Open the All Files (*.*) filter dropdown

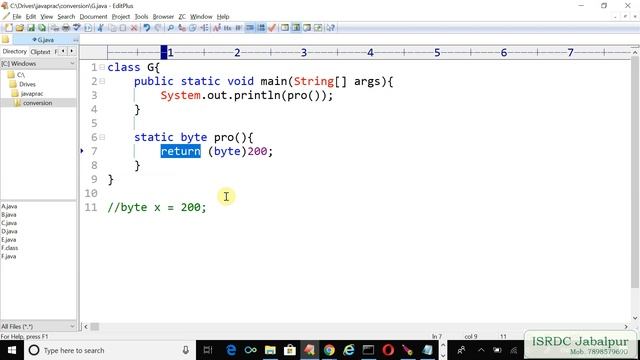click(72, 326)
